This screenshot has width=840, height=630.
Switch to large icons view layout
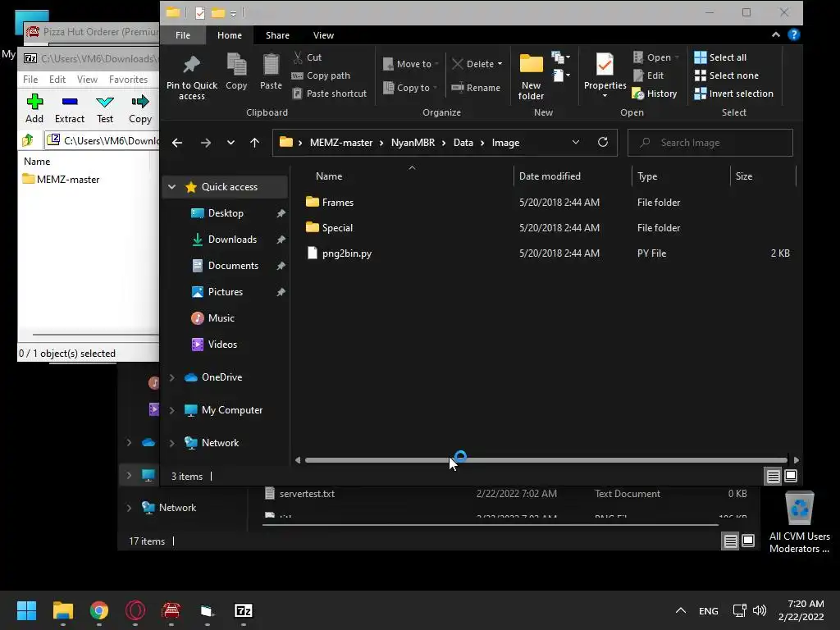[x=791, y=477]
